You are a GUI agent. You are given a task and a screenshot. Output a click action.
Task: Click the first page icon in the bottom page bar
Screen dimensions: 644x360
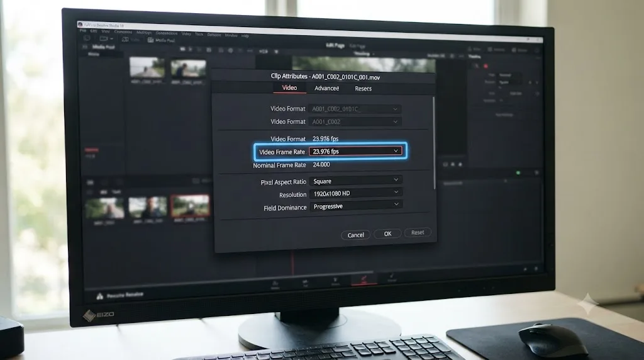click(x=275, y=284)
